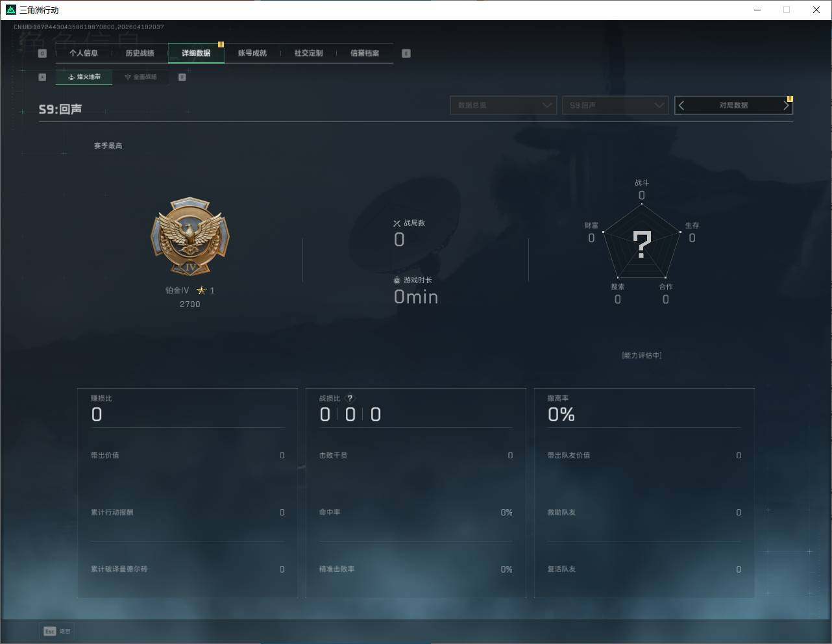Click the D key next-mode icon
The width and height of the screenshot is (832, 644).
coord(182,77)
